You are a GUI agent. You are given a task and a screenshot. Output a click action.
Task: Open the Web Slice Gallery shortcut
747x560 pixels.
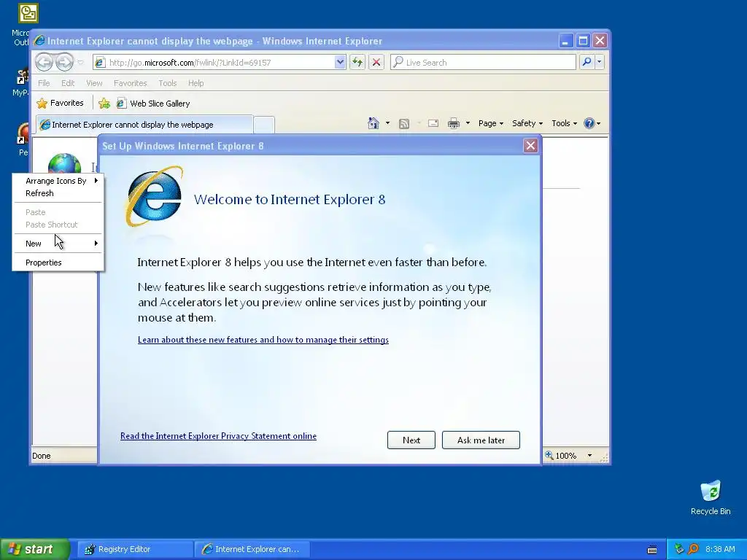click(x=153, y=104)
